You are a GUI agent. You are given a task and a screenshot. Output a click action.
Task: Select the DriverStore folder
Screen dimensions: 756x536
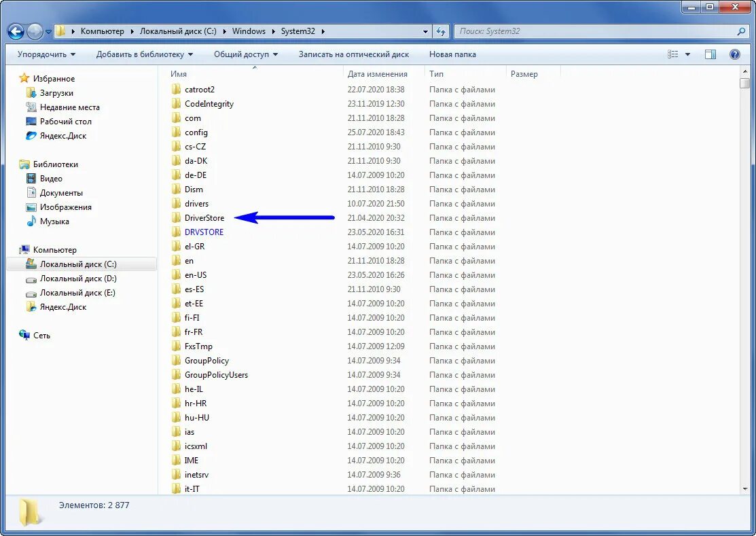point(204,218)
